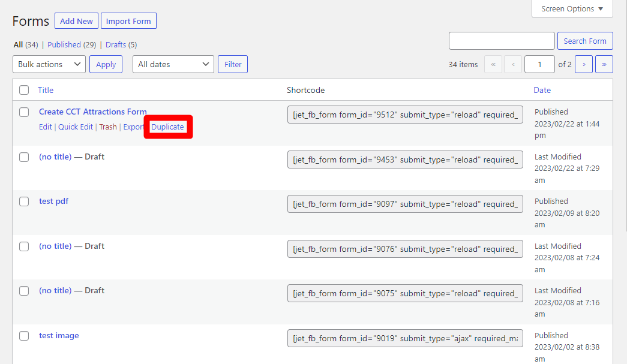Click the Add New button
Image resolution: width=627 pixels, height=364 pixels.
pos(76,21)
